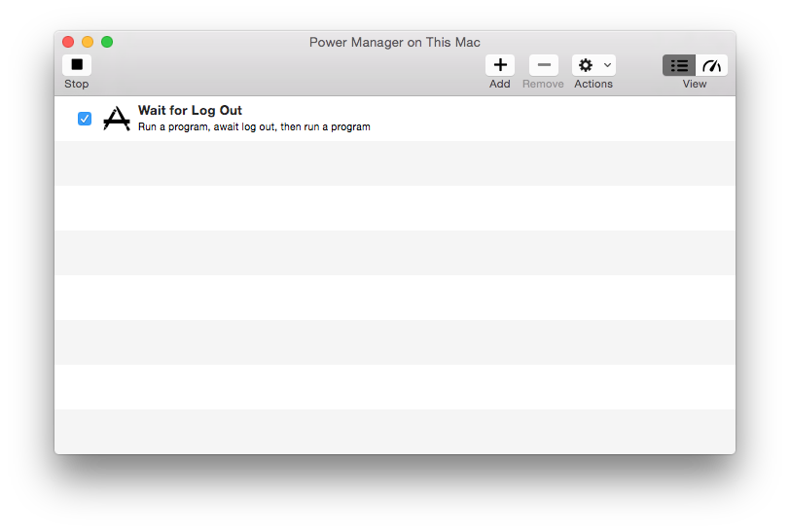Open the Actions gear menu

[593, 65]
